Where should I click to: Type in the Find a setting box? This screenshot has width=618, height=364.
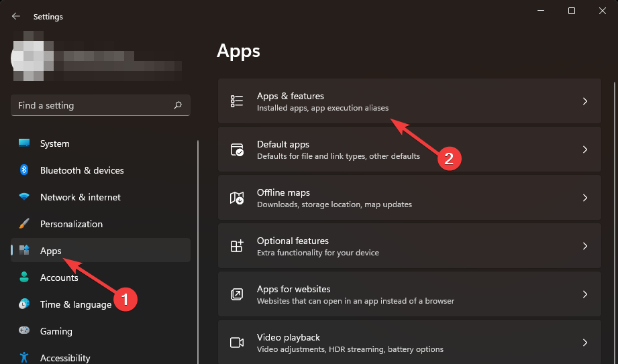[x=91, y=105]
